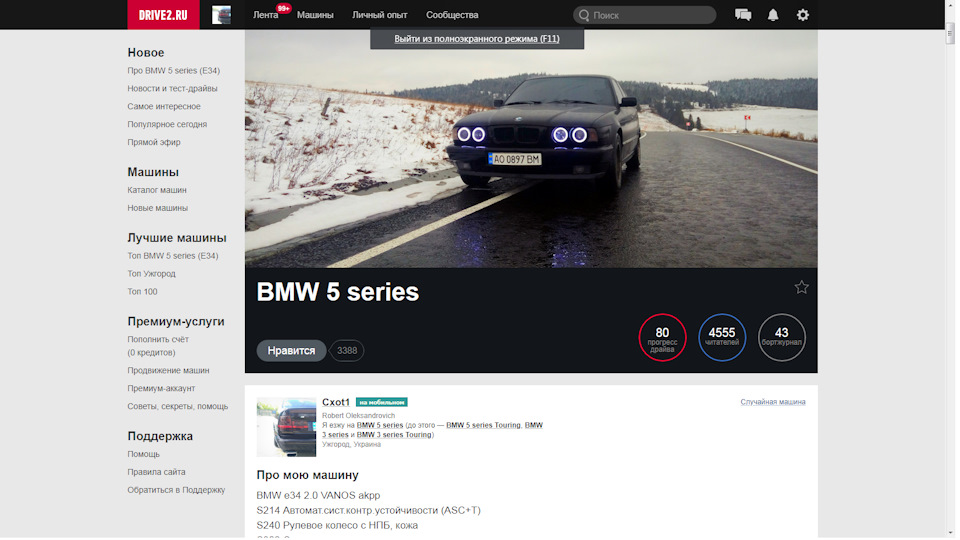Click the Нравится like button

coord(291,350)
